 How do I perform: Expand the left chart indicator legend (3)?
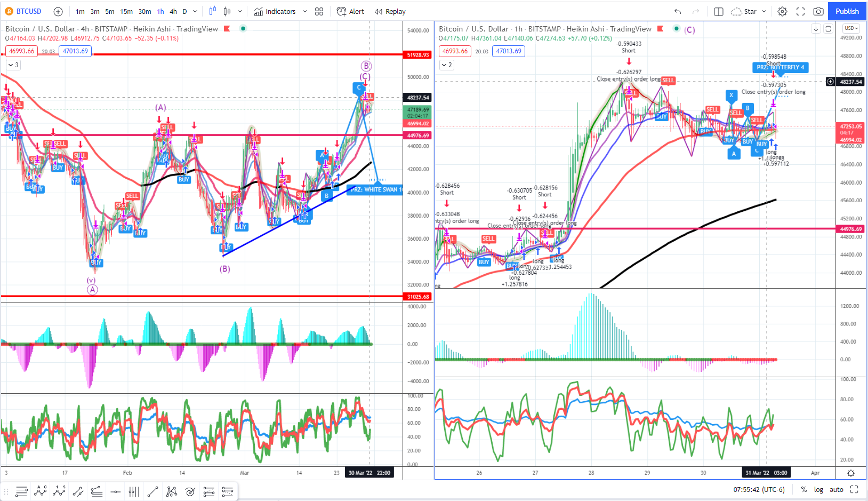click(x=13, y=65)
